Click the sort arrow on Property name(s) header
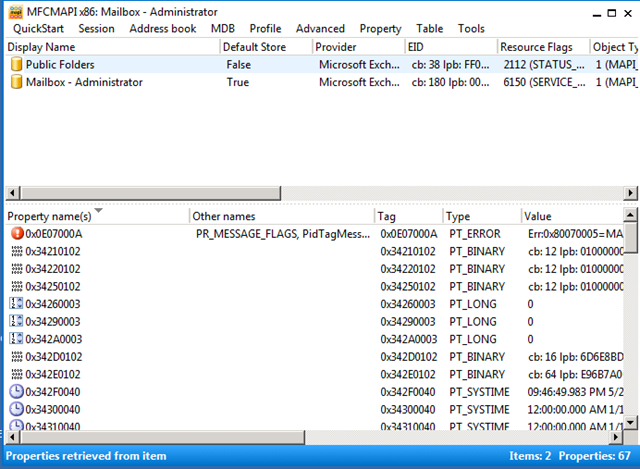The image size is (640, 469). click(98, 210)
